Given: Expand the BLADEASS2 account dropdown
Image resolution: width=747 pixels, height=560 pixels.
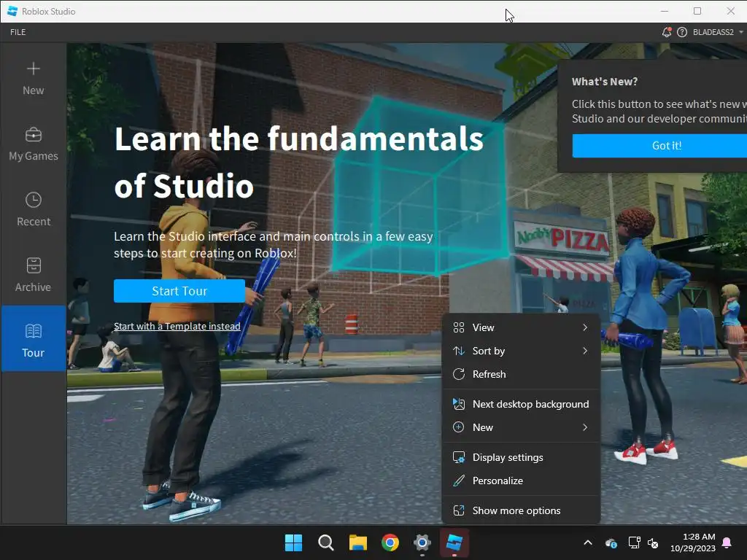Looking at the screenshot, I should pos(718,32).
